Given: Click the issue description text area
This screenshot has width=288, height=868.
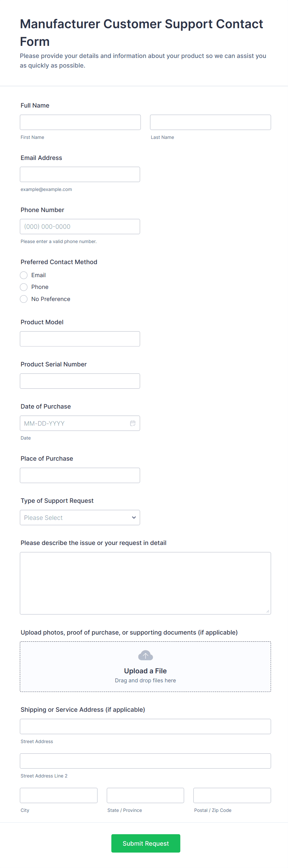Looking at the screenshot, I should [x=145, y=583].
